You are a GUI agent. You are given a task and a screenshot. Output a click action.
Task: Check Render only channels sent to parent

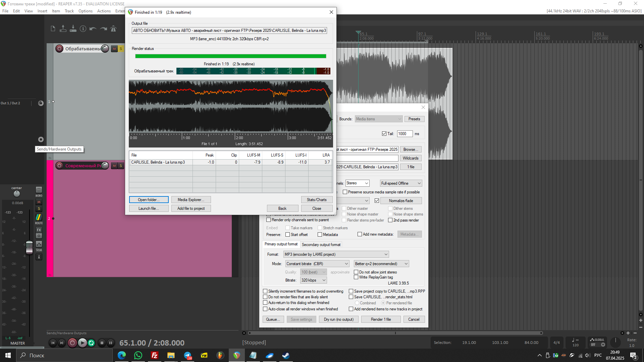click(268, 220)
